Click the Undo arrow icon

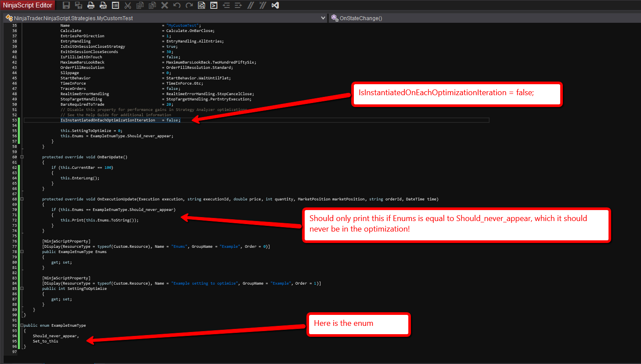177,5
